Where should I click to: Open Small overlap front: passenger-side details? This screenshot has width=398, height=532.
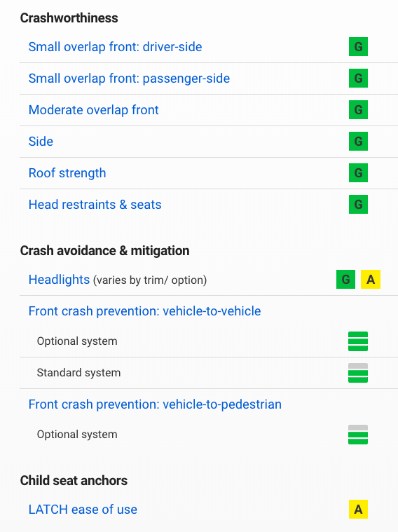[129, 79]
